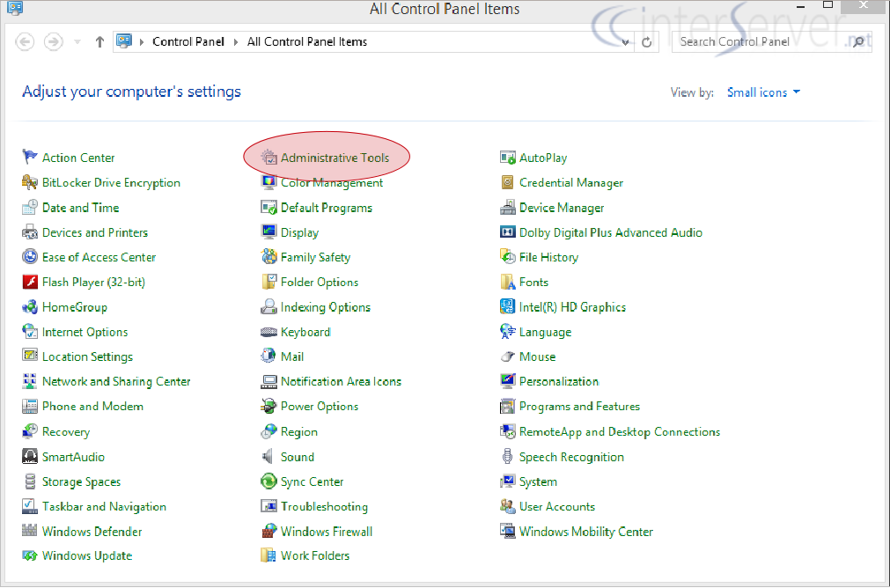Click the Taskbar and Navigation link
Screen dimensions: 890x588
pyautogui.click(x=104, y=507)
